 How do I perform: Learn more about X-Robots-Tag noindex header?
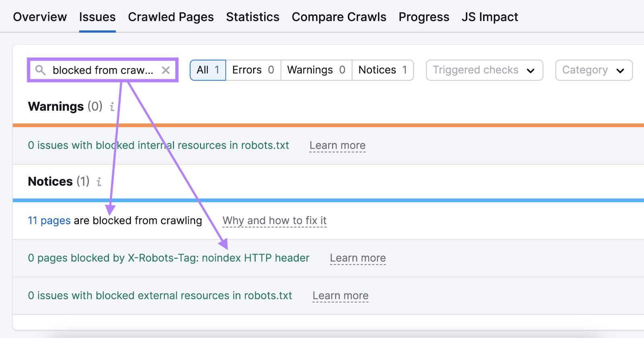pyautogui.click(x=357, y=258)
